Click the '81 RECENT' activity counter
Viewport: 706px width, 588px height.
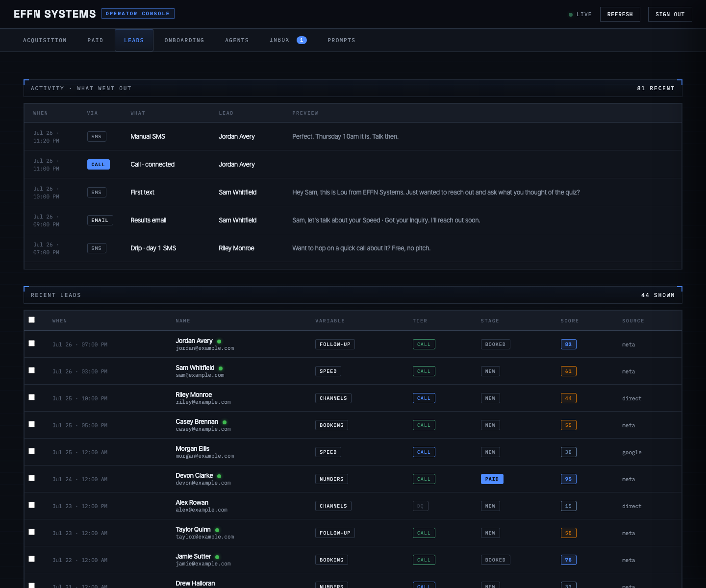click(x=656, y=89)
